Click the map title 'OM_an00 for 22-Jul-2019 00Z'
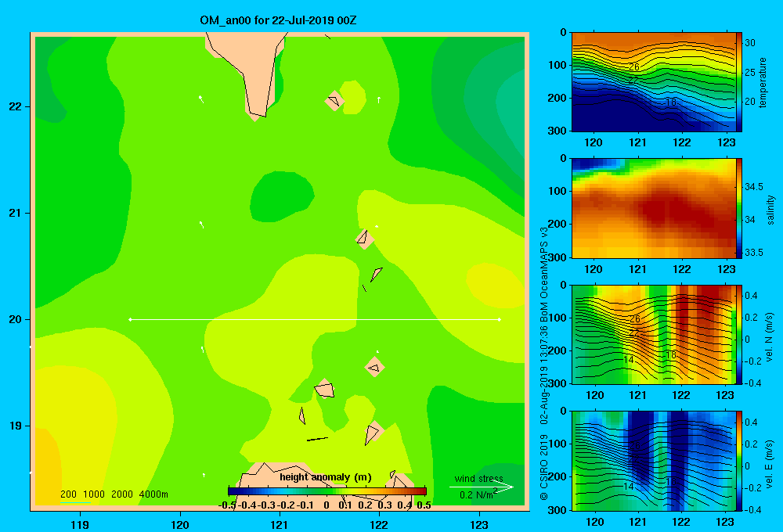This screenshot has width=783, height=532. 278,20
